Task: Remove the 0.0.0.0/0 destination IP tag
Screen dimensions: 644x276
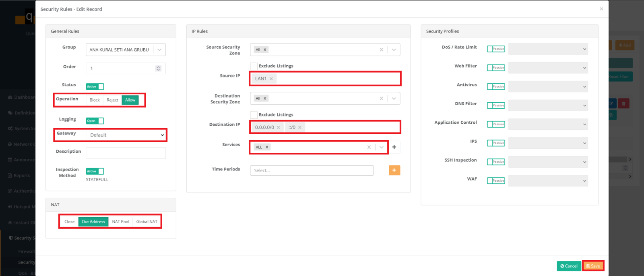Action: click(x=278, y=128)
